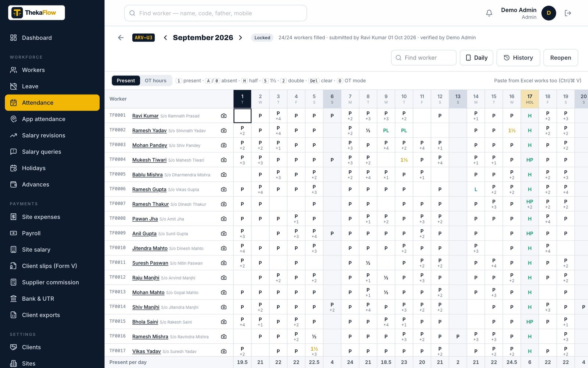The height and width of the screenshot is (368, 588).
Task: Click the Find worker field beside Daily
Action: click(424, 58)
